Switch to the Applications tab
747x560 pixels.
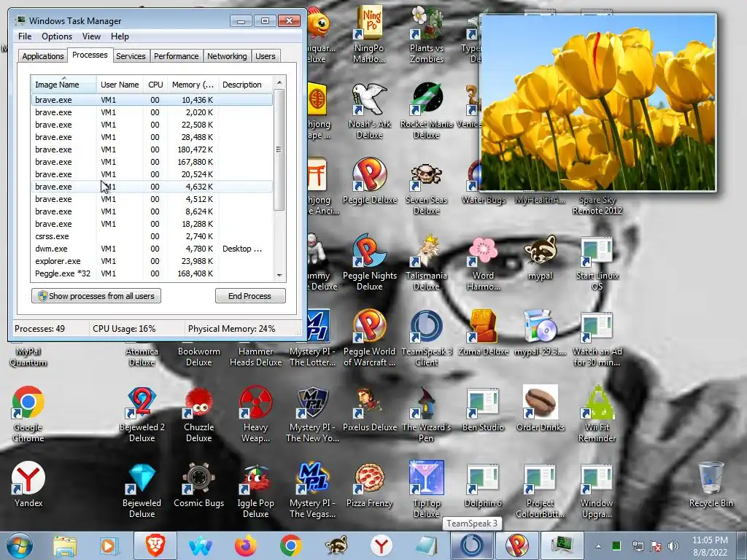point(43,56)
